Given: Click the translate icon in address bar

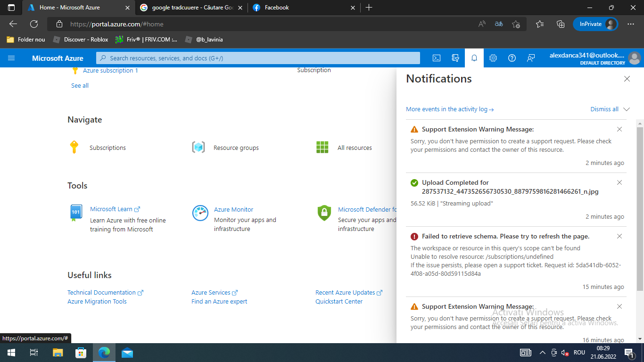Looking at the screenshot, I should (x=499, y=24).
